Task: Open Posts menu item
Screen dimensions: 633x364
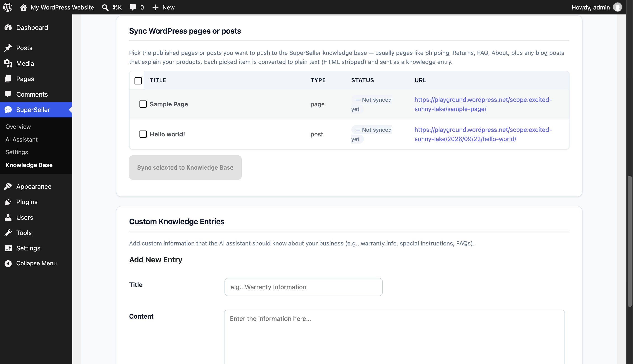Action: click(36, 48)
